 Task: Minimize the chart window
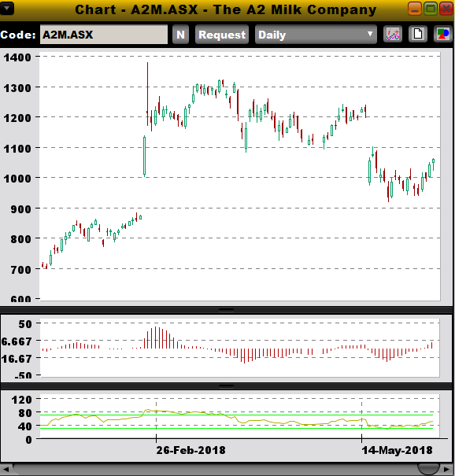click(415, 9)
